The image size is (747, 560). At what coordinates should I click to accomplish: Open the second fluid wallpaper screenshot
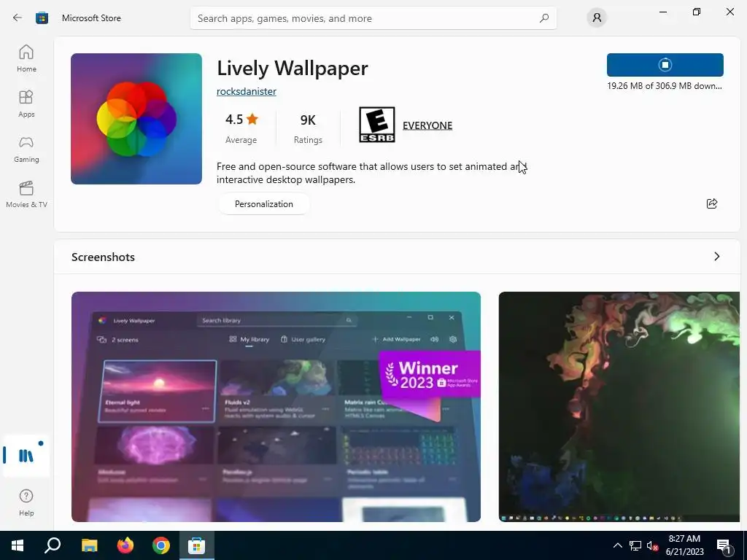(619, 407)
